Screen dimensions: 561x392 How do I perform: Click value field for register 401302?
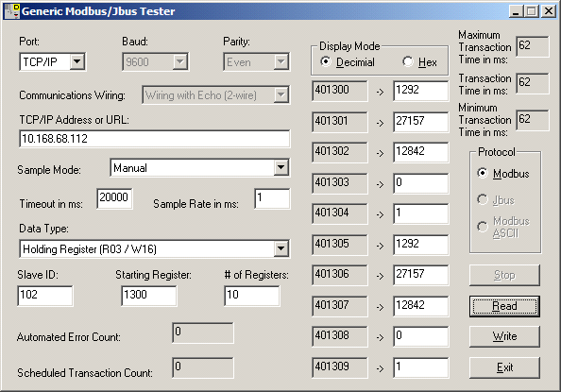coord(421,152)
